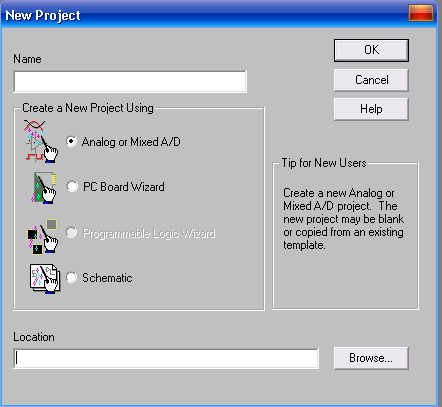Click the 'Name' field label
442x407 pixels.
point(27,59)
